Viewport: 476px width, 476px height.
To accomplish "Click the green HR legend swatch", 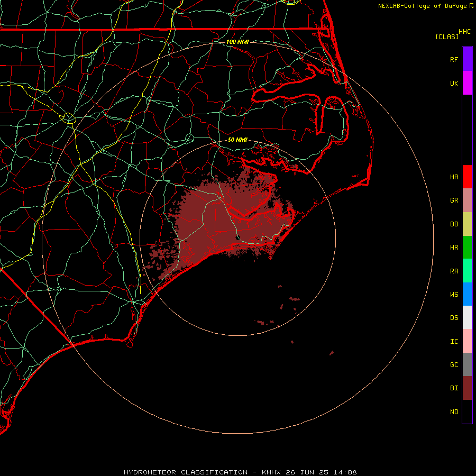I will (x=467, y=248).
